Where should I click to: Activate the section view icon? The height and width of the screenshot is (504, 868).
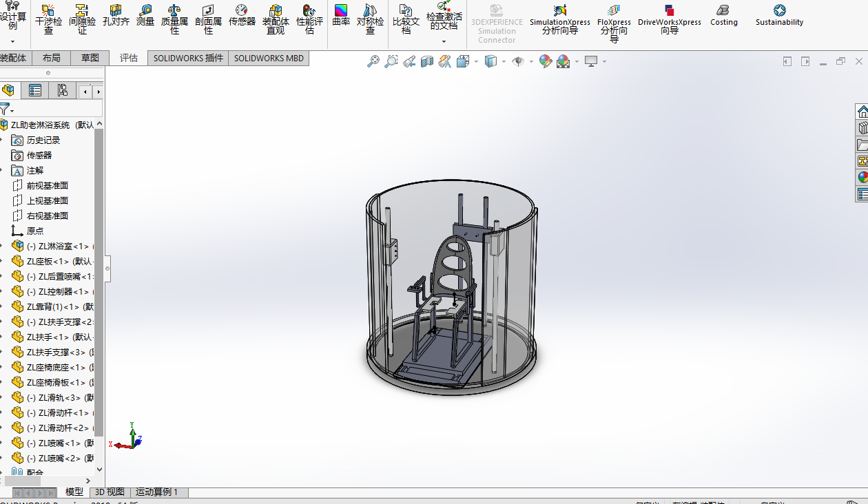427,61
